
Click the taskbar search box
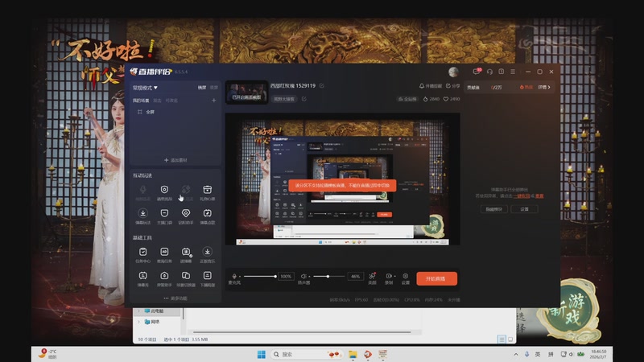tap(308, 354)
